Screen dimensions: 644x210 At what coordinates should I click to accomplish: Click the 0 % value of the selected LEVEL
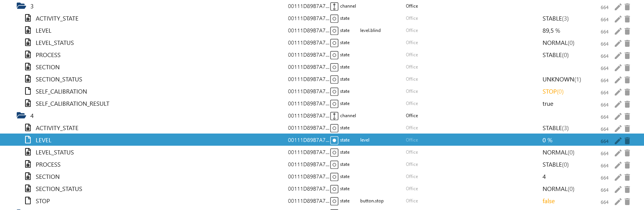(x=547, y=140)
